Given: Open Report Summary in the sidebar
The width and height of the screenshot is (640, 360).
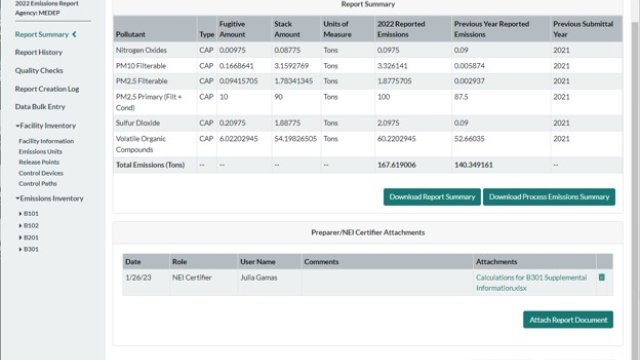Looking at the screenshot, I should point(42,34).
